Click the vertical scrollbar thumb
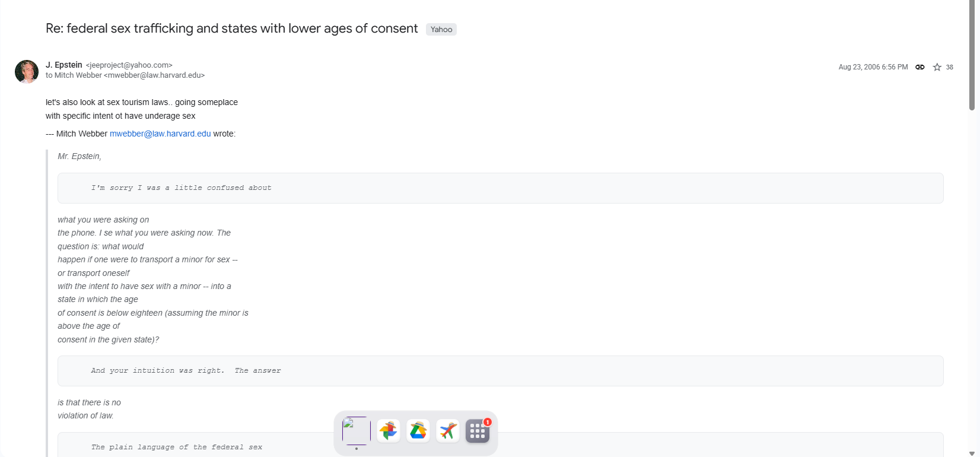Image resolution: width=980 pixels, height=457 pixels. click(x=972, y=55)
